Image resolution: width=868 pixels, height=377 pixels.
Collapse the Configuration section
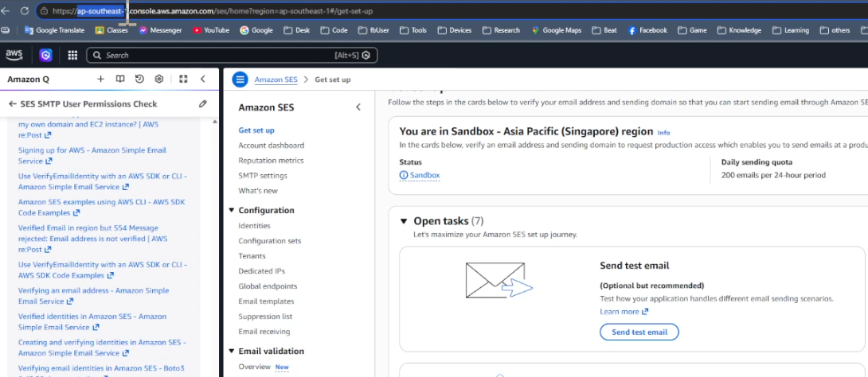tap(232, 210)
